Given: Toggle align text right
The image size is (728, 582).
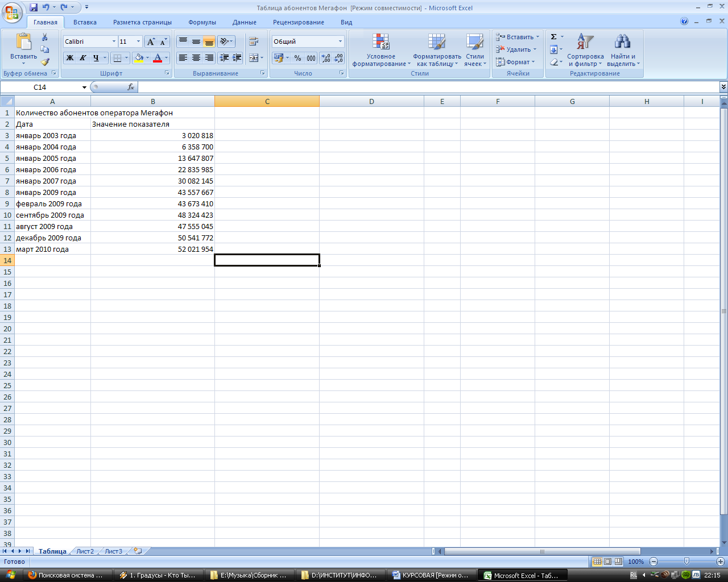Looking at the screenshot, I should (209, 58).
